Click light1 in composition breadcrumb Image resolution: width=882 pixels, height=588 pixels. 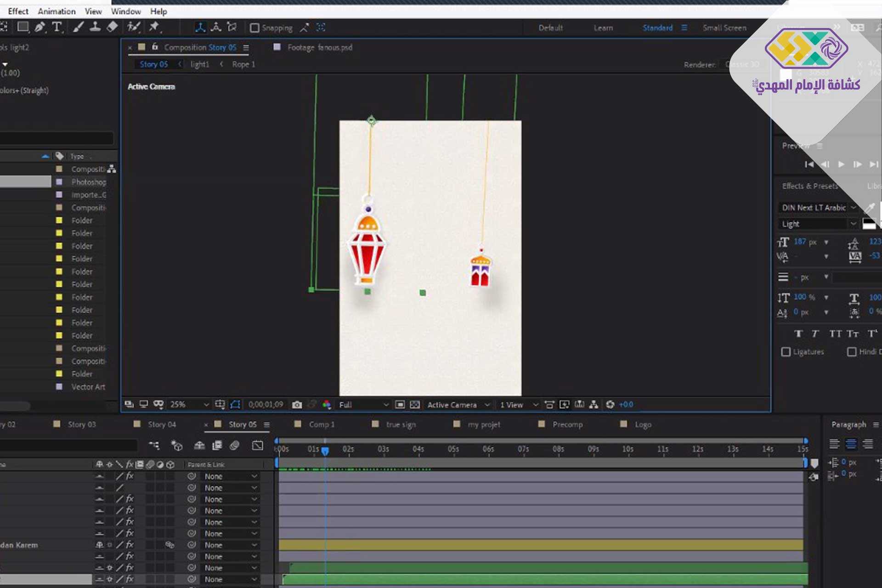click(200, 64)
